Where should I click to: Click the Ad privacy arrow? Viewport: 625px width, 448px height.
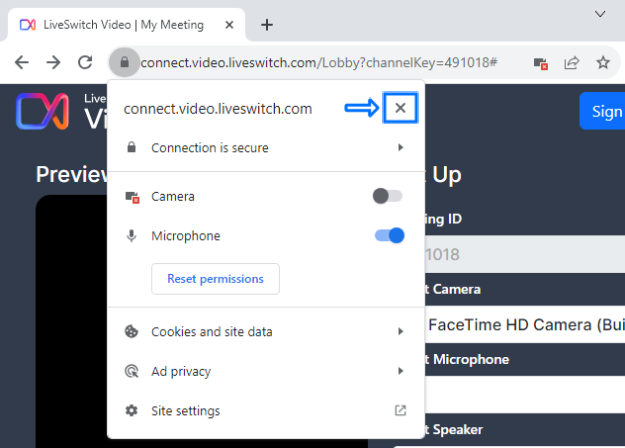coord(401,371)
